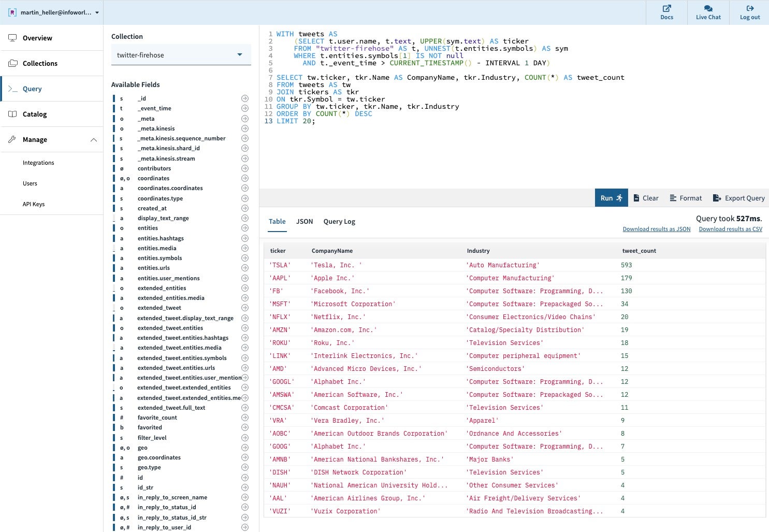Insert entities.hashtags field via arrow icon

[x=245, y=238]
